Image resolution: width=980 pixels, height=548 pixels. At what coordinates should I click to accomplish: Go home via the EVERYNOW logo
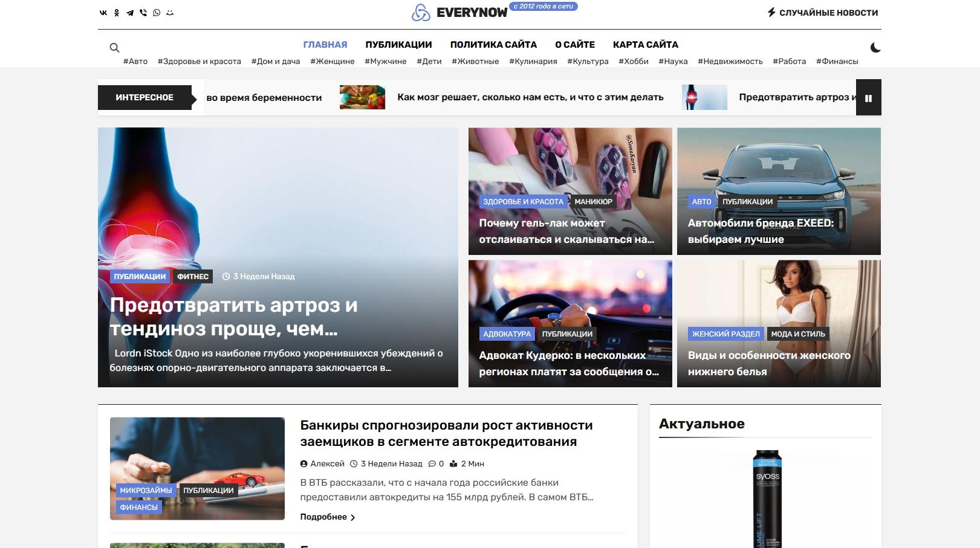click(459, 13)
